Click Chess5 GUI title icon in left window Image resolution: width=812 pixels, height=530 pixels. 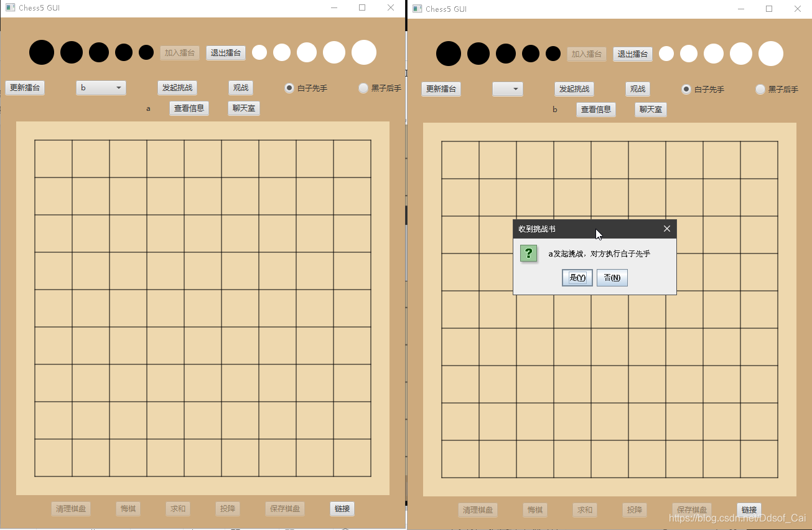tap(9, 8)
